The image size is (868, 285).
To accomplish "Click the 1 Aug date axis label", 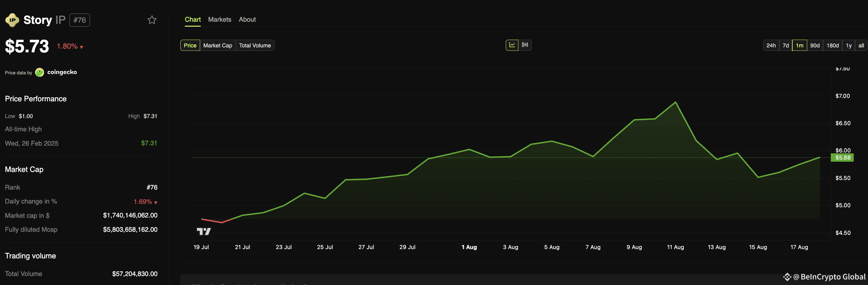I will pyautogui.click(x=469, y=247).
